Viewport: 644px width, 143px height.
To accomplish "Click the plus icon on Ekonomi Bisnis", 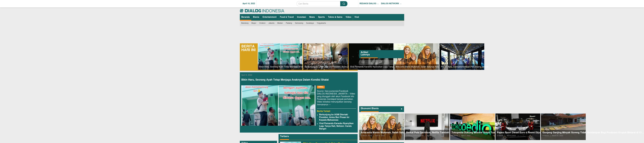I will pos(401,109).
